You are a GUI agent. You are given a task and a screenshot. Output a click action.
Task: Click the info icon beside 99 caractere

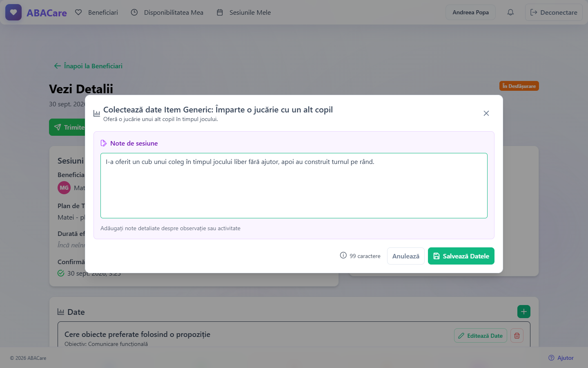click(343, 256)
